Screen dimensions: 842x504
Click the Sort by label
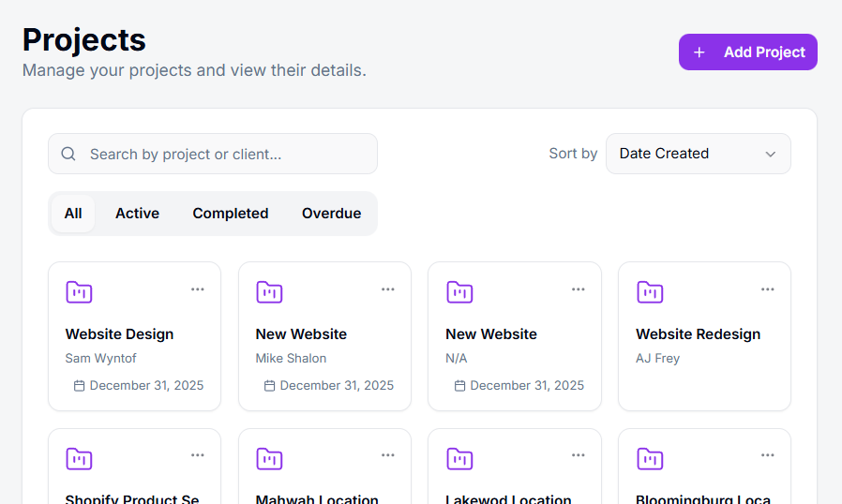573,154
